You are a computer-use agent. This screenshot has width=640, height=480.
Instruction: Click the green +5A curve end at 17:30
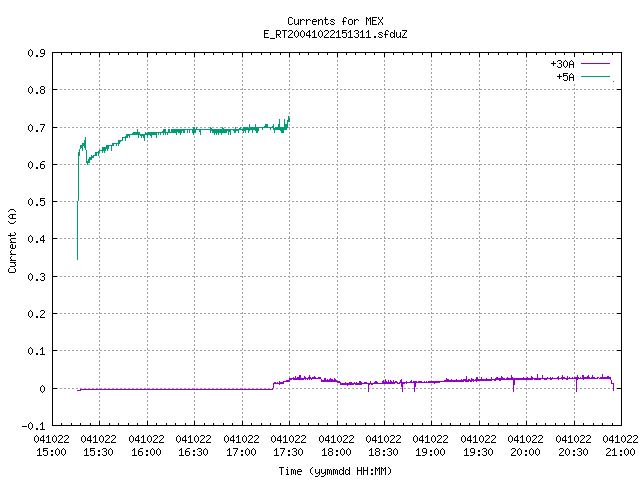(289, 120)
